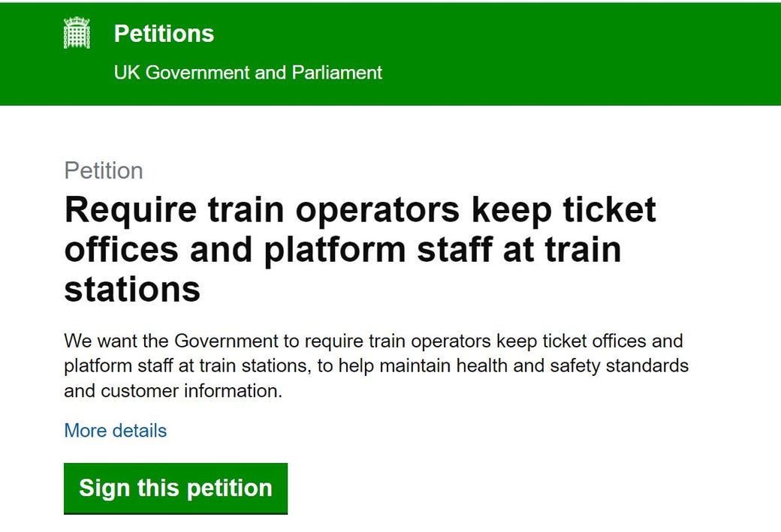Click the Petitions header title
Screen dimensions: 781x532
pyautogui.click(x=164, y=33)
